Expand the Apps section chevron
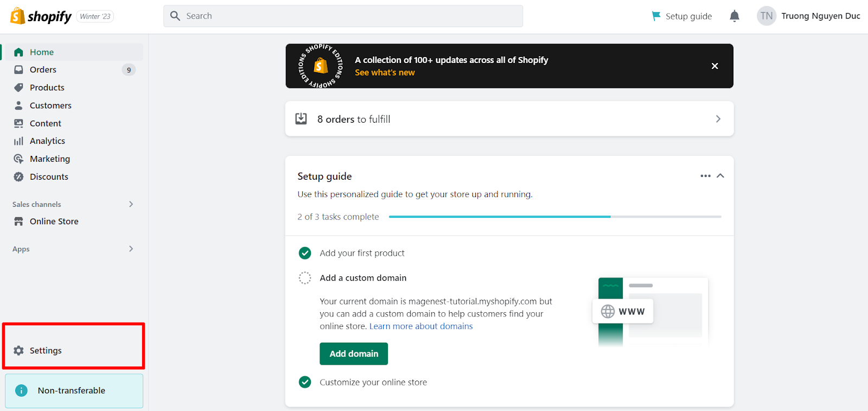Viewport: 868px width, 411px height. [131, 249]
